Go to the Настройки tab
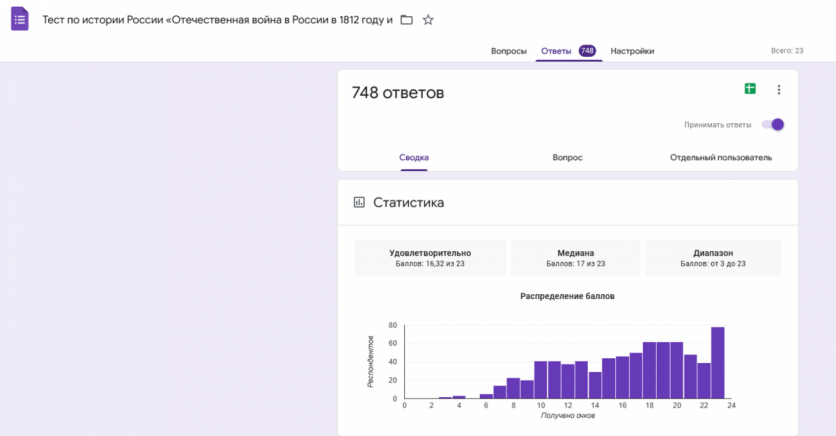 (x=632, y=51)
